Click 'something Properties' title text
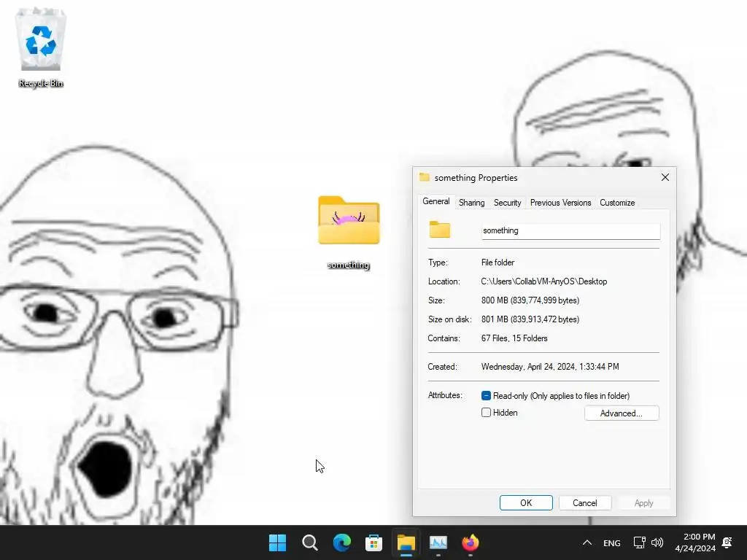Image resolution: width=747 pixels, height=560 pixels. pyautogui.click(x=476, y=178)
